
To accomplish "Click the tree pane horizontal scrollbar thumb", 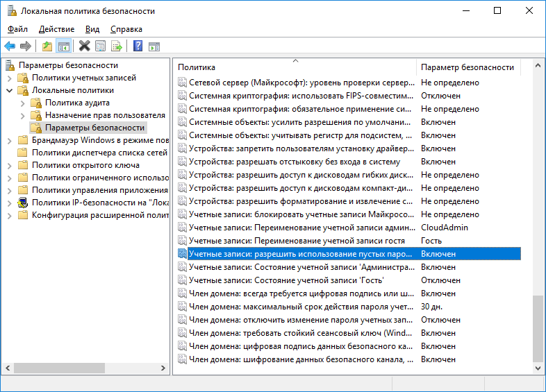I will click(59, 368).
